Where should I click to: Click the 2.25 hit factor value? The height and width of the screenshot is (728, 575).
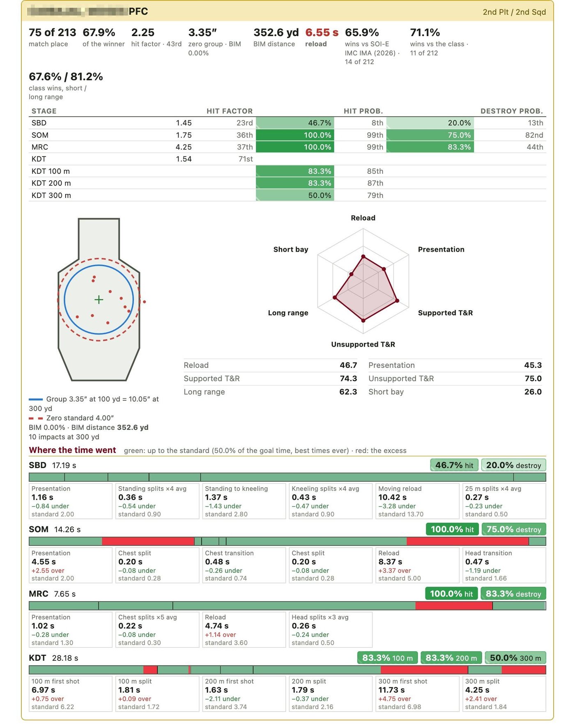(143, 32)
